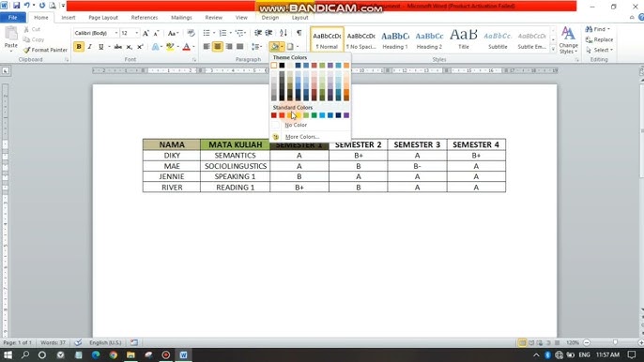644x362 pixels.
Task: Click the Shrink Font icon
Action: (x=156, y=33)
